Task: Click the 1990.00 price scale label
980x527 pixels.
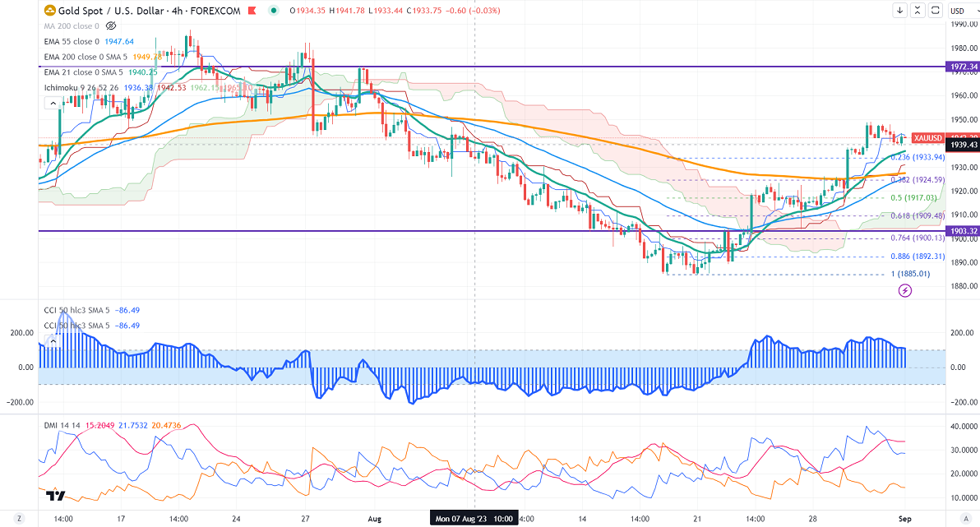Action: pos(964,25)
